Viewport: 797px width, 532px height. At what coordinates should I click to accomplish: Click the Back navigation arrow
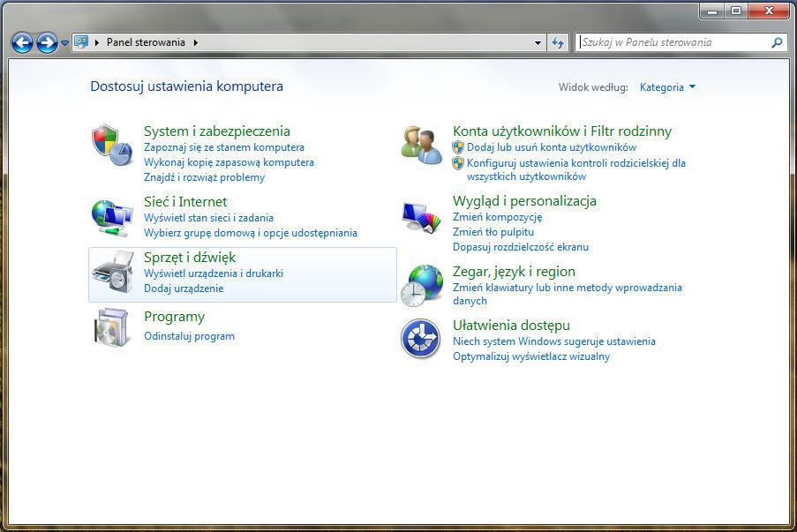pos(22,42)
